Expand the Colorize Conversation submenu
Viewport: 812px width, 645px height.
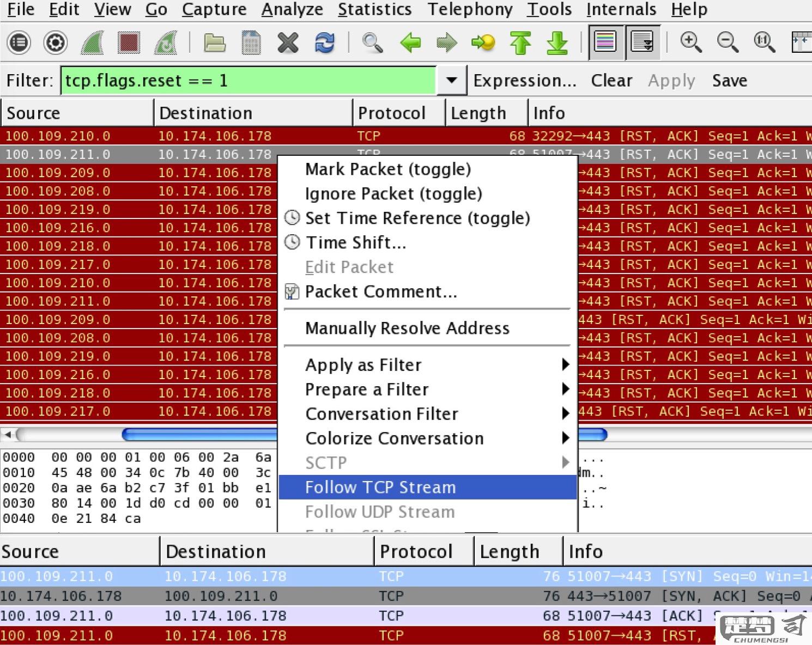pos(428,438)
